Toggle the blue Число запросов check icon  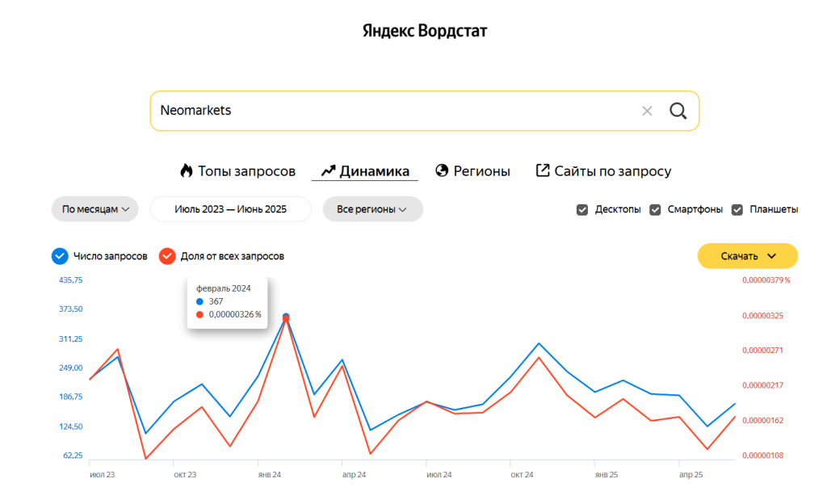coord(59,256)
